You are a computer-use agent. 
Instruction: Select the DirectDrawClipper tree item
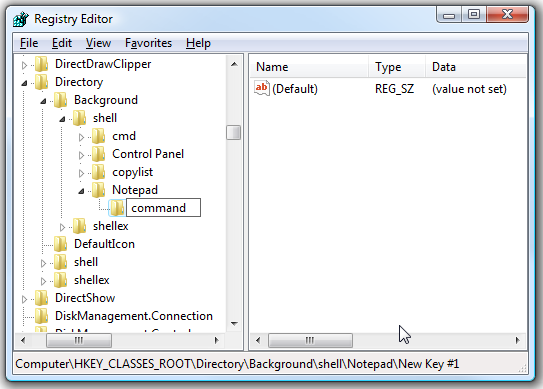[x=103, y=64]
